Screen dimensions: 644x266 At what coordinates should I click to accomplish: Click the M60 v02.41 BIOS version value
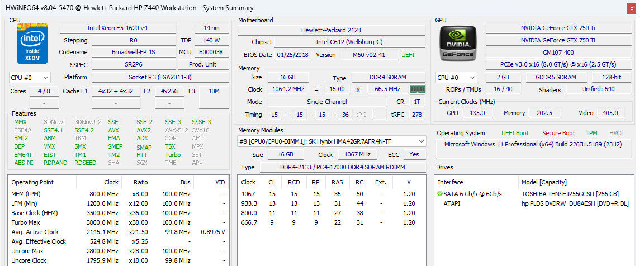pos(369,55)
